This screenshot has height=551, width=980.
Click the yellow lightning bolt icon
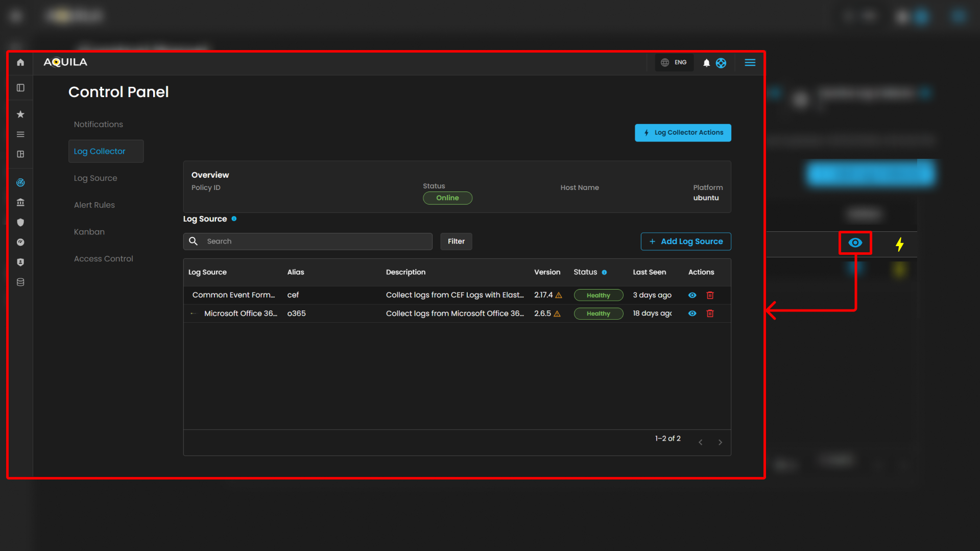click(x=899, y=244)
